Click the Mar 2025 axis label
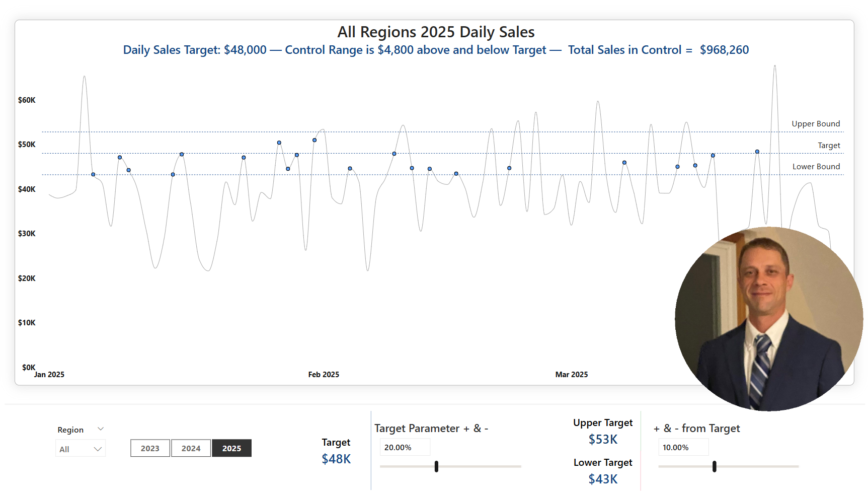Image resolution: width=868 pixels, height=494 pixels. click(x=572, y=374)
